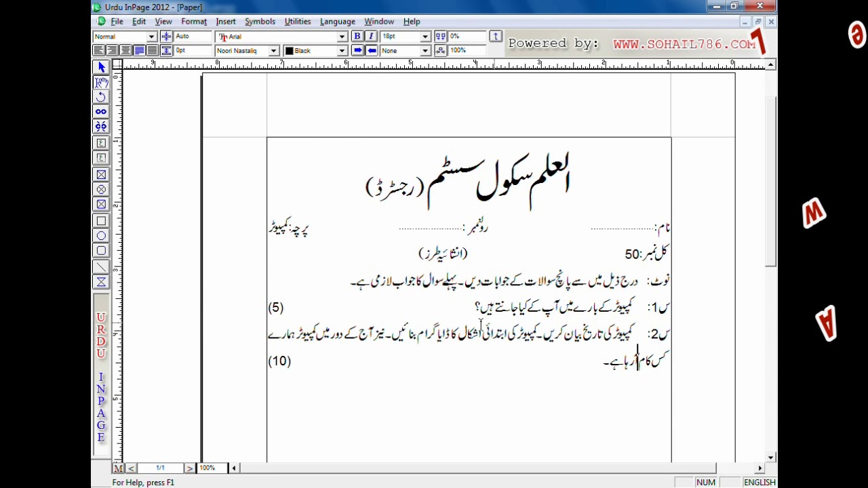Image resolution: width=868 pixels, height=488 pixels.
Task: Click the 0pt paragraph spacing field
Action: tap(193, 51)
